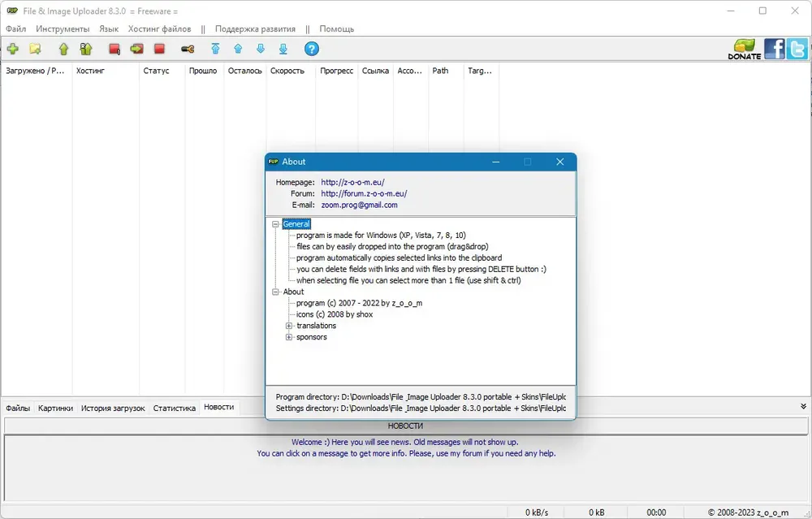Open the Facebook icon in toolbar
This screenshot has height=519, width=812.
pos(774,49)
